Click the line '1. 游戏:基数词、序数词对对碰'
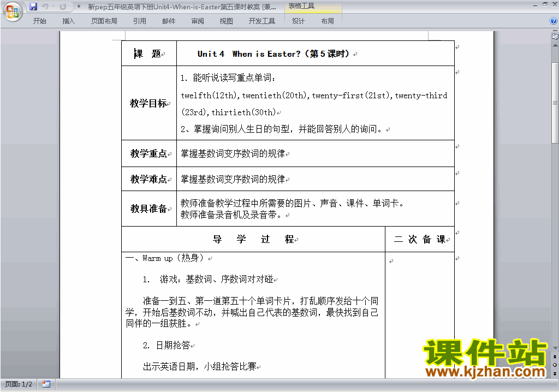The height and width of the screenshot is (392, 559). click(x=208, y=280)
